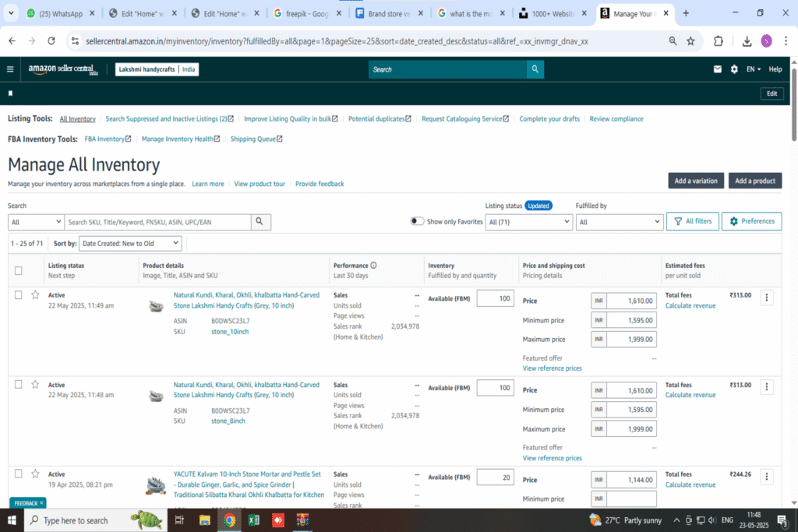Click the browser back arrow
Image resolution: width=798 pixels, height=532 pixels.
[12, 41]
